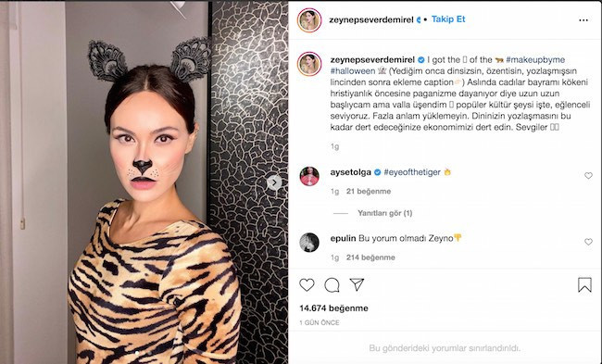Open the comment bubble icon
The image size is (602, 364).
click(332, 285)
